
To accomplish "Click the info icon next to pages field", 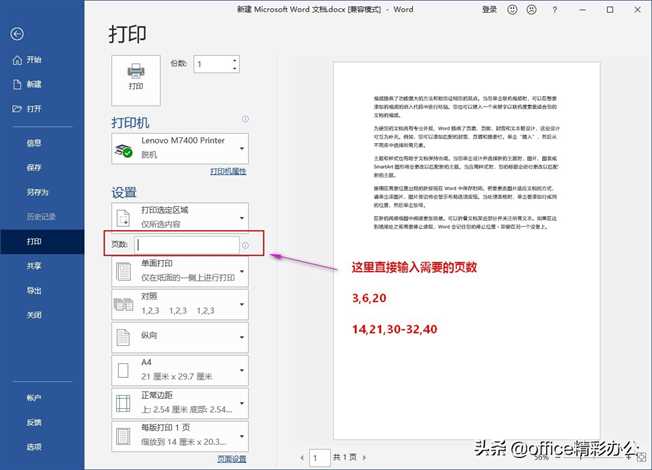I will tap(245, 245).
